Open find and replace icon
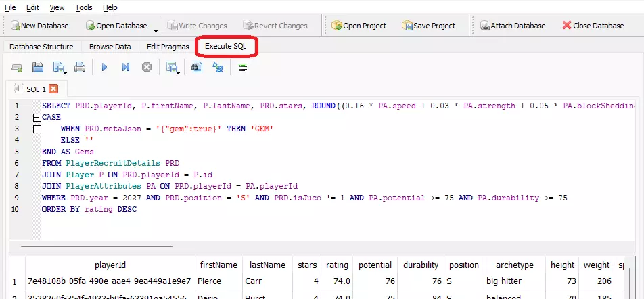The width and height of the screenshot is (644, 299). tap(218, 67)
